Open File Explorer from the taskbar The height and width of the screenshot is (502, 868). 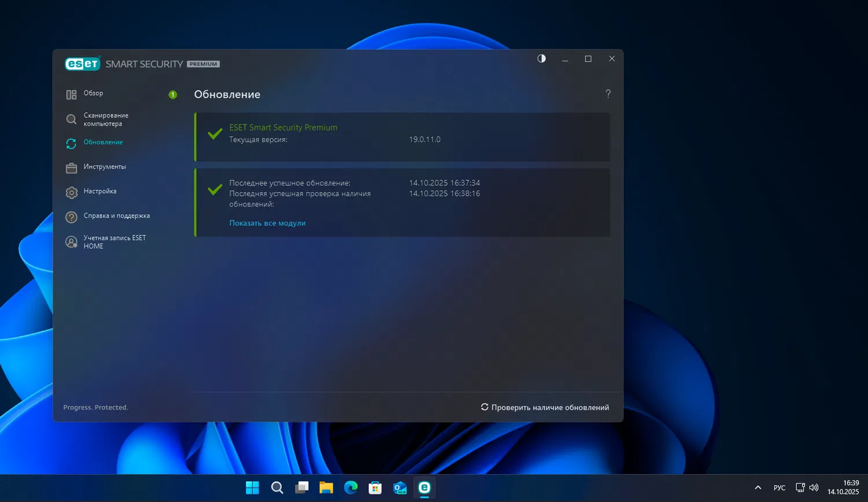tap(326, 488)
